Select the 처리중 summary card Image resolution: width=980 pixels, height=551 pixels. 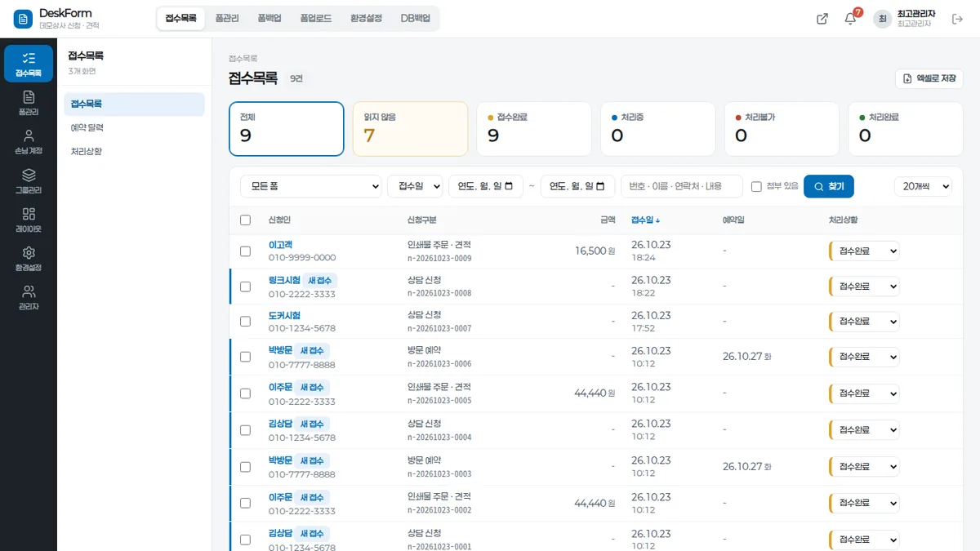658,129
